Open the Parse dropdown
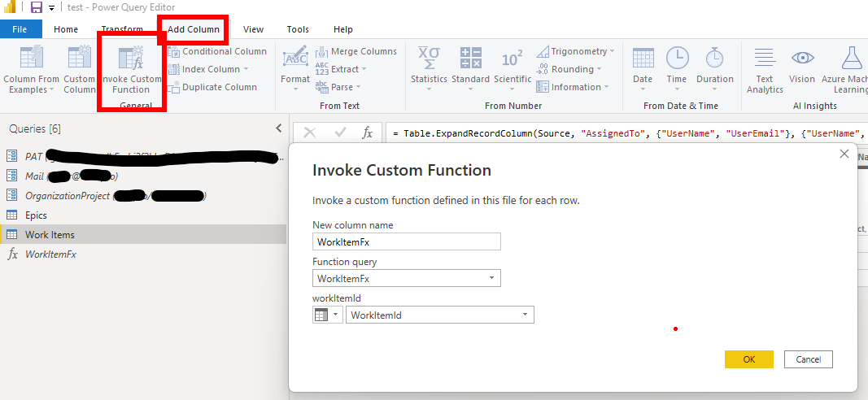 tap(338, 87)
